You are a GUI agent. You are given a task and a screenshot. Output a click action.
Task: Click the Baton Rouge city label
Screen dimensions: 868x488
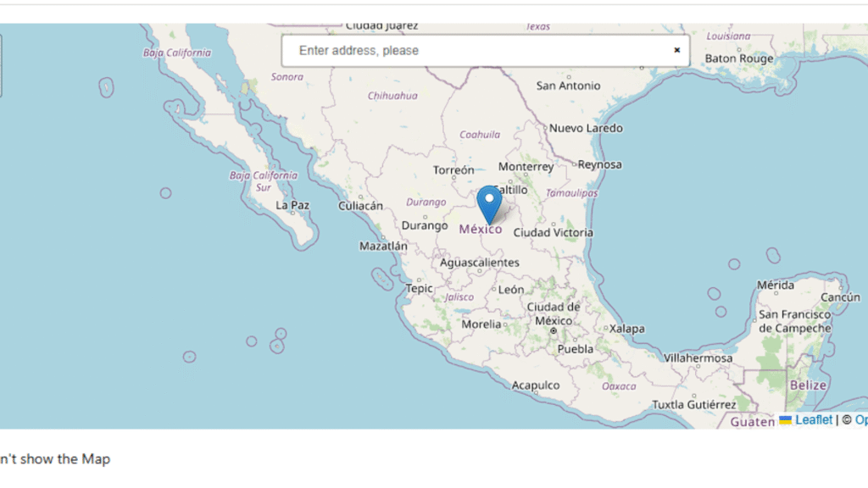(x=739, y=58)
